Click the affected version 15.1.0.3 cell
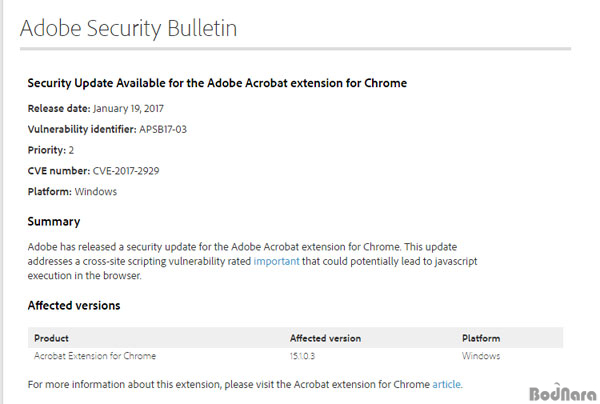Image resolution: width=600 pixels, height=404 pixels. click(x=302, y=356)
